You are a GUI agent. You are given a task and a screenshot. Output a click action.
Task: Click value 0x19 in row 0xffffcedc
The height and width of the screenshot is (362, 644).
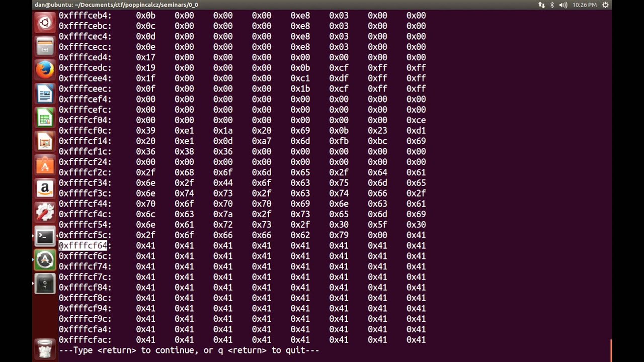click(x=145, y=68)
